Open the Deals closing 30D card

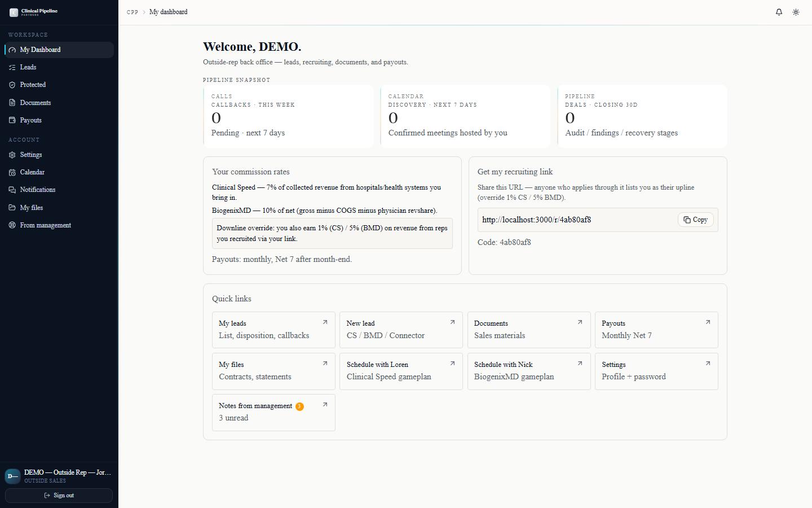[642, 116]
